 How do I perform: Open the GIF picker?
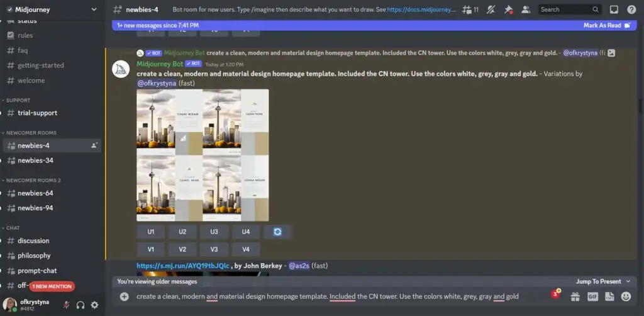(x=592, y=296)
